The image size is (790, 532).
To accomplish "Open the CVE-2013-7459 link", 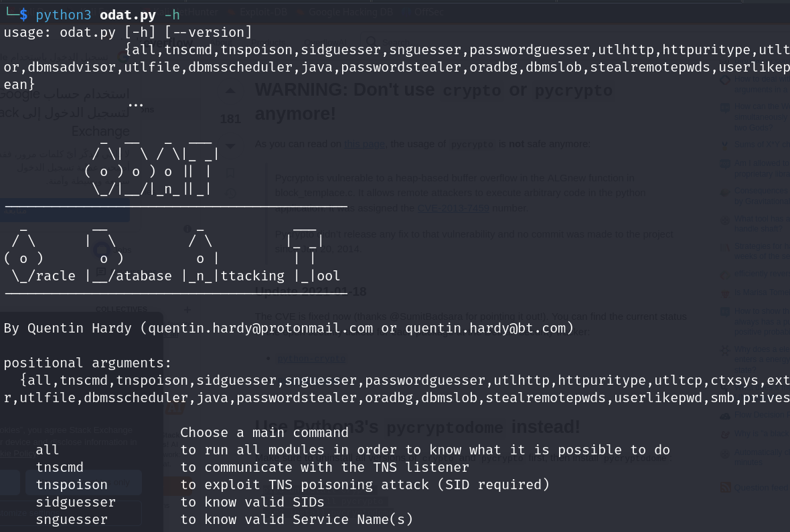I will point(453,208).
